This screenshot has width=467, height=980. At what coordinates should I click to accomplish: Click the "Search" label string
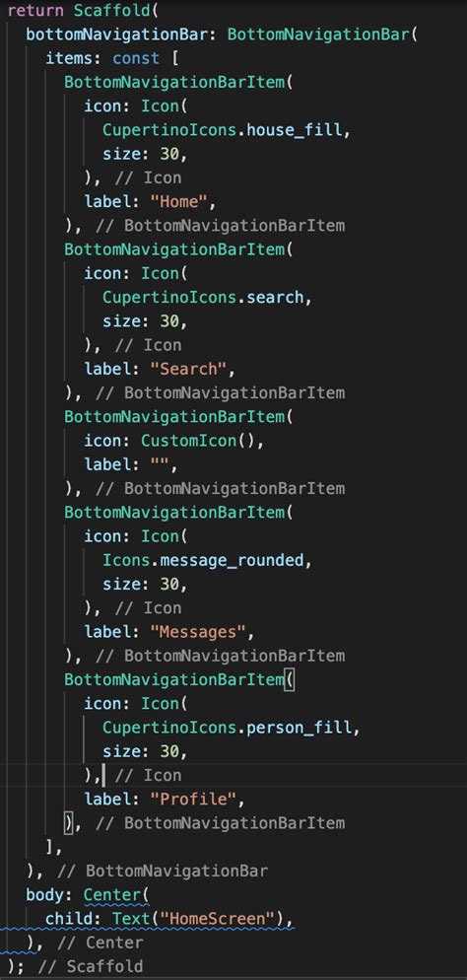pyautogui.click(x=188, y=369)
